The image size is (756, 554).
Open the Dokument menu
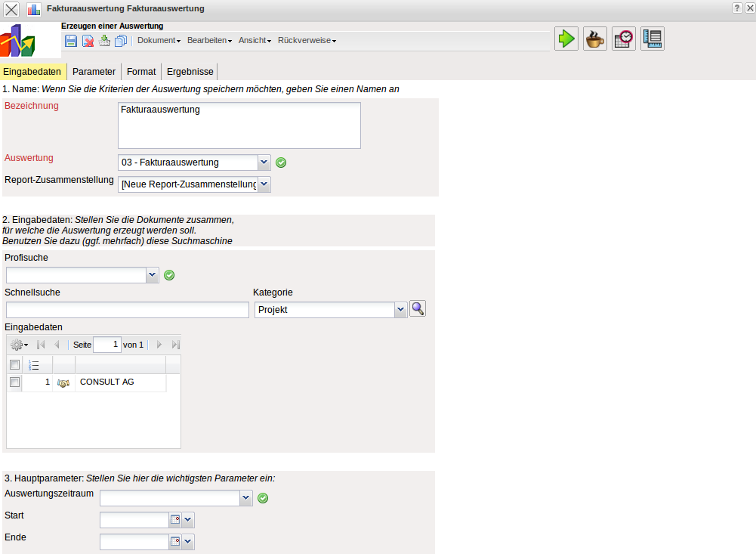pyautogui.click(x=159, y=41)
